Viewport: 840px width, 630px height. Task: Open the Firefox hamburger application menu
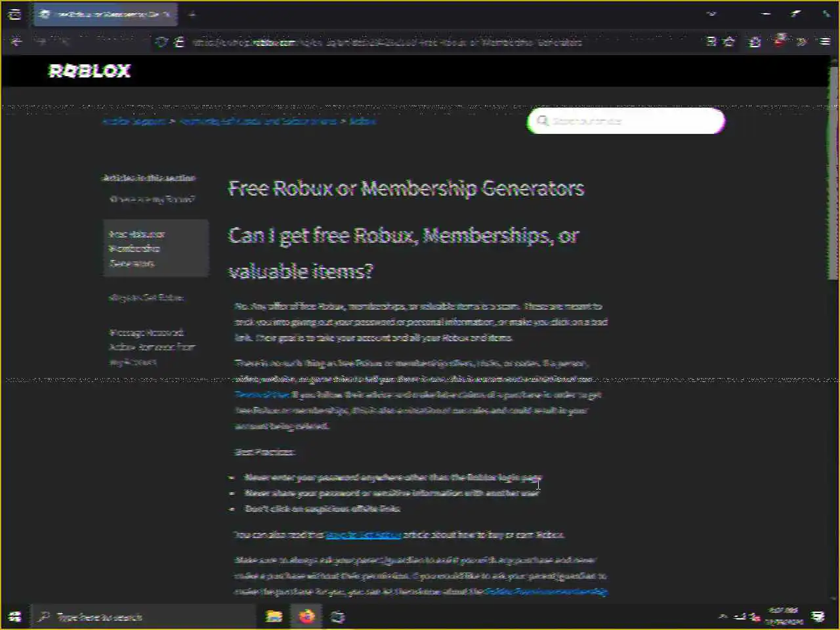(825, 42)
